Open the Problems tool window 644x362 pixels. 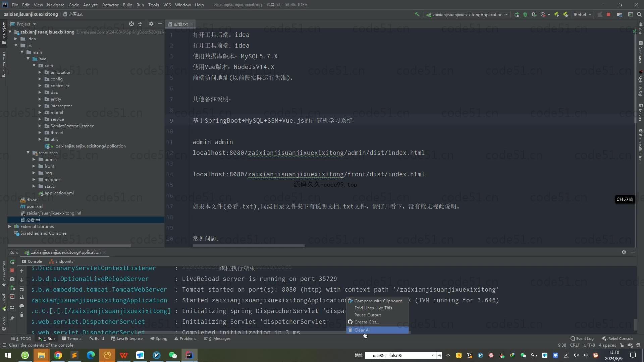pos(185,339)
